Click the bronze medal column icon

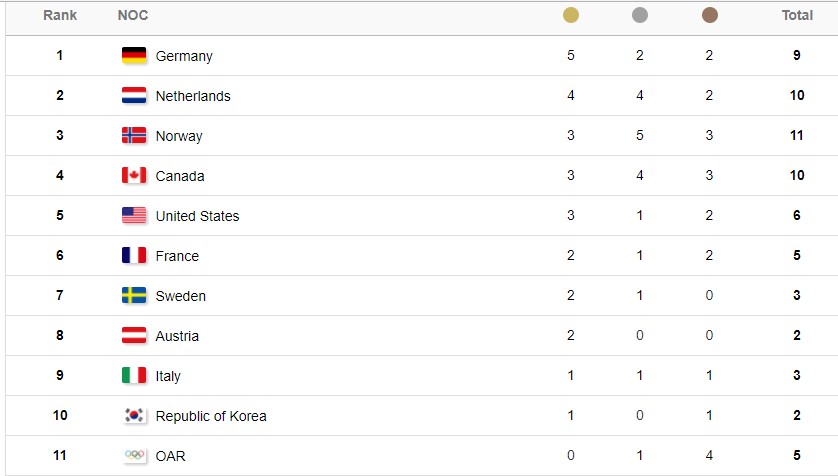coord(710,15)
